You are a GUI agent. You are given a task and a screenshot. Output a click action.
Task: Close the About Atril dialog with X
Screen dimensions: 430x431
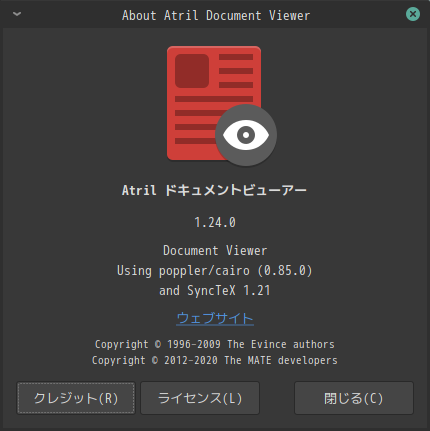[413, 14]
